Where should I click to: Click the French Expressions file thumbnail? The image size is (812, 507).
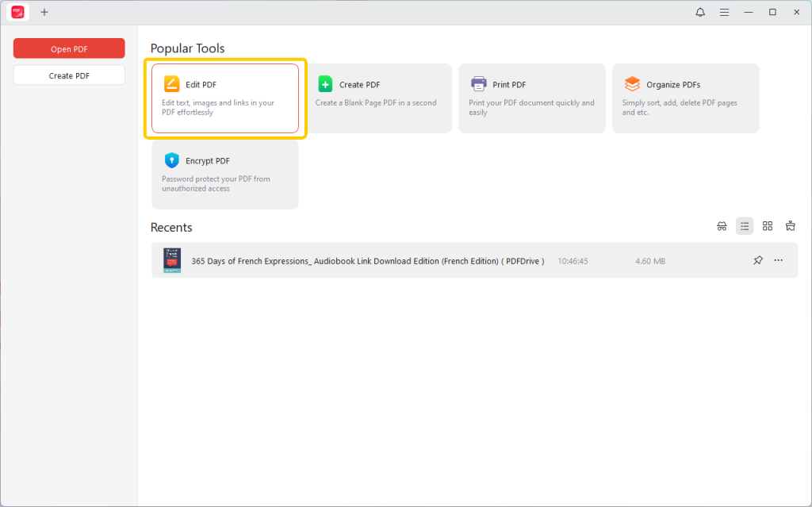[x=172, y=260]
